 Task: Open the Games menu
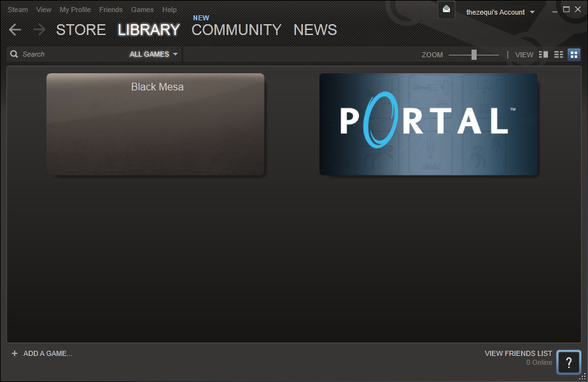pos(142,10)
